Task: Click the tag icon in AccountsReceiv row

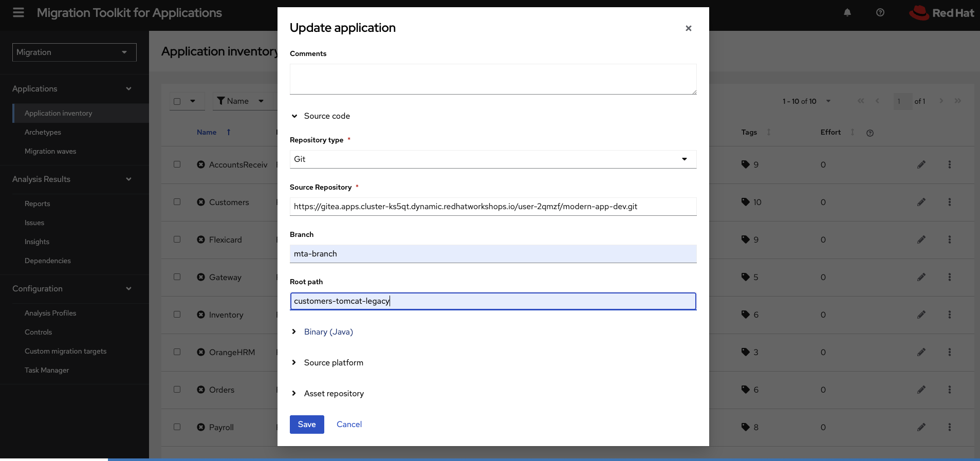Action: tap(746, 164)
